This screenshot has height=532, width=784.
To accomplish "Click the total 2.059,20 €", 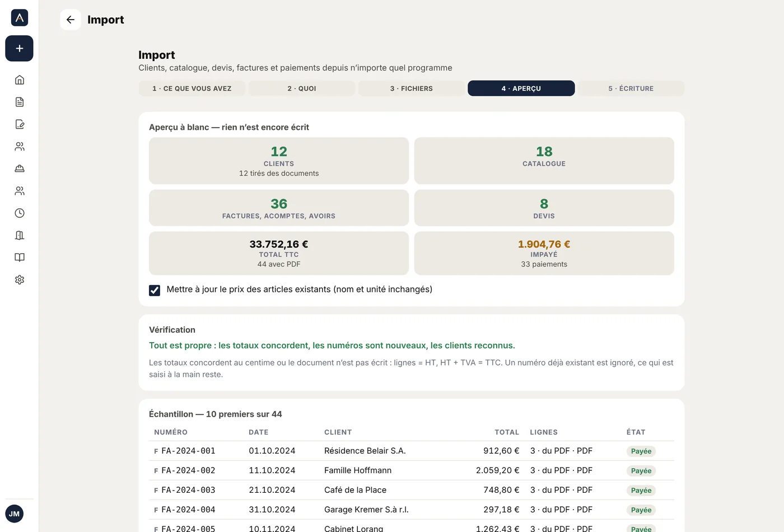I will point(498,470).
